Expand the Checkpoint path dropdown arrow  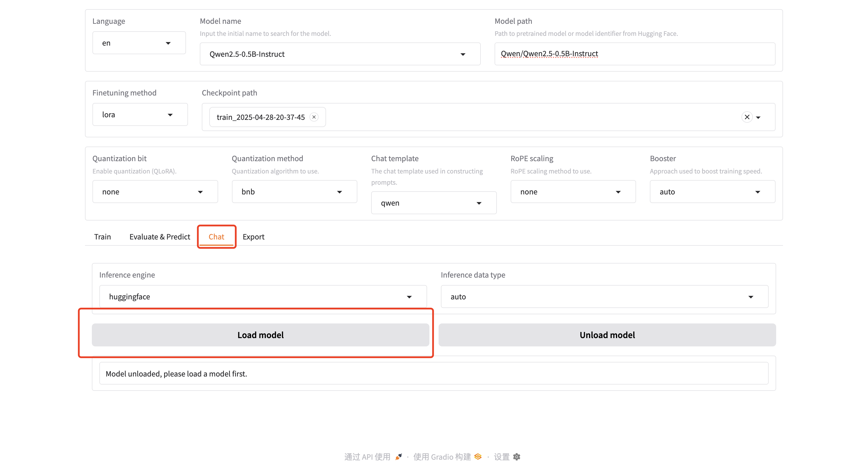(758, 117)
